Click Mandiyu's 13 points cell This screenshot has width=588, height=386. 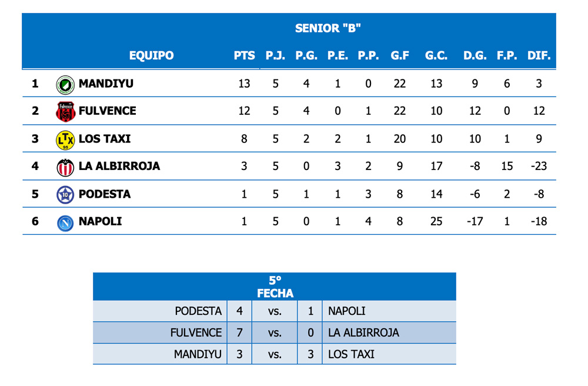click(245, 84)
